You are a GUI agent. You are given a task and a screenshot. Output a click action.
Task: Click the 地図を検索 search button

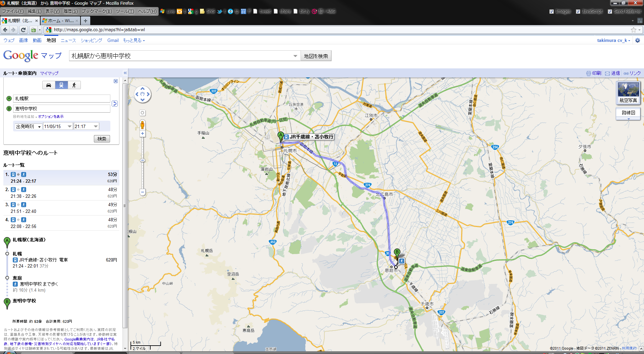point(316,56)
